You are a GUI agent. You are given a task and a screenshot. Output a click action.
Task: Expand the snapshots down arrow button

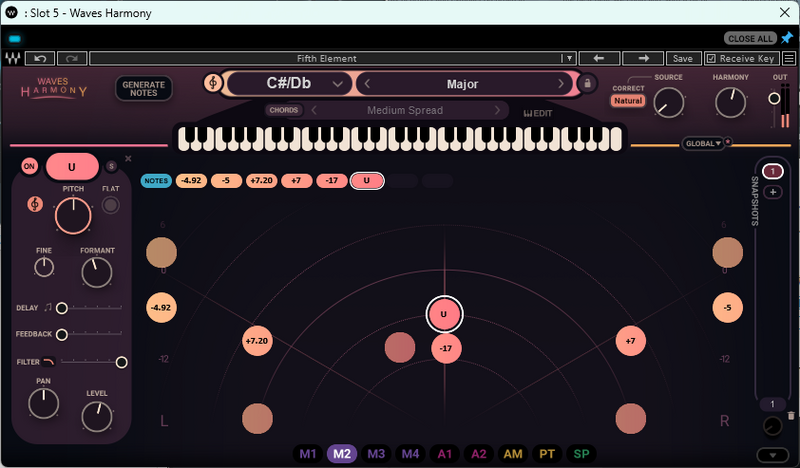(772, 455)
